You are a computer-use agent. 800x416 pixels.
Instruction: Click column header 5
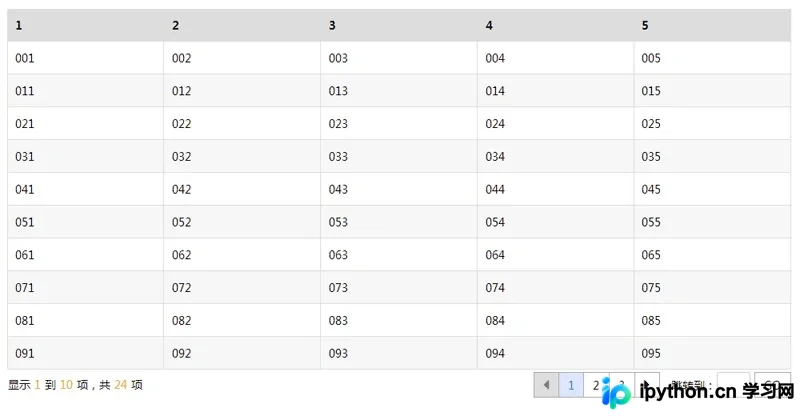[x=712, y=25]
